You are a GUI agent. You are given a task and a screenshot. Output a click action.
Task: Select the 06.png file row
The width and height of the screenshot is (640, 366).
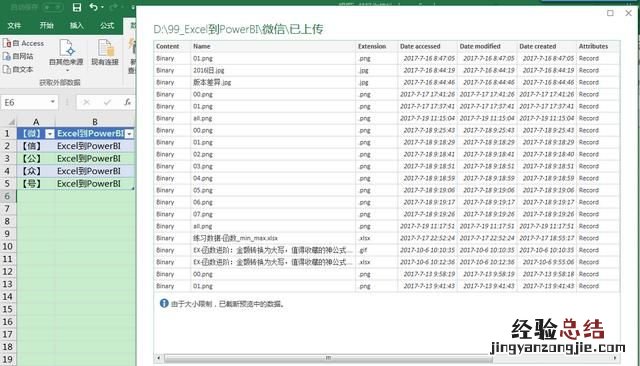point(387,202)
